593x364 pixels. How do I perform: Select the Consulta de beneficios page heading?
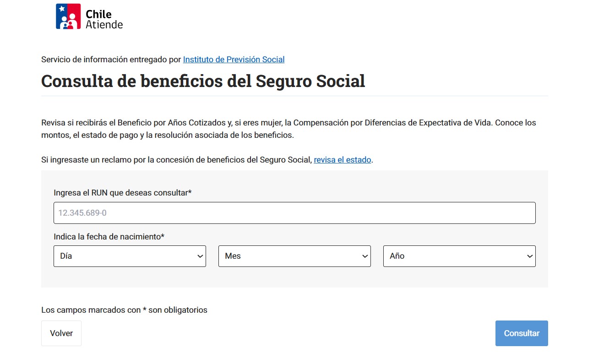tap(203, 81)
